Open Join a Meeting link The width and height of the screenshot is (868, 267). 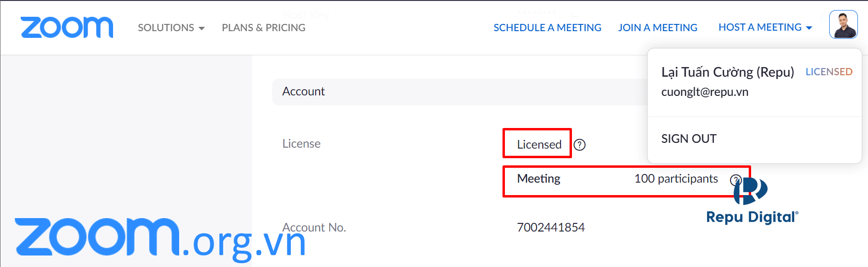click(658, 28)
